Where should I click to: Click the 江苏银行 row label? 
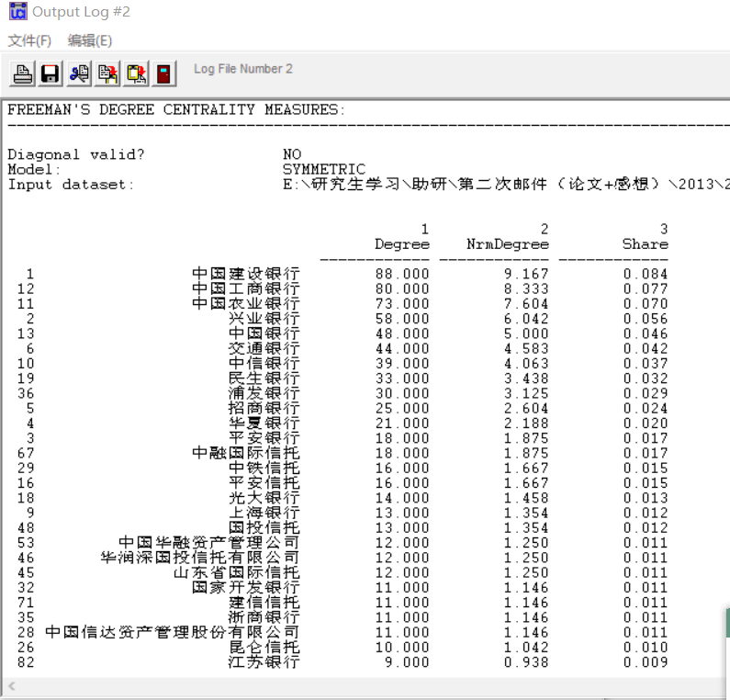[x=264, y=661]
